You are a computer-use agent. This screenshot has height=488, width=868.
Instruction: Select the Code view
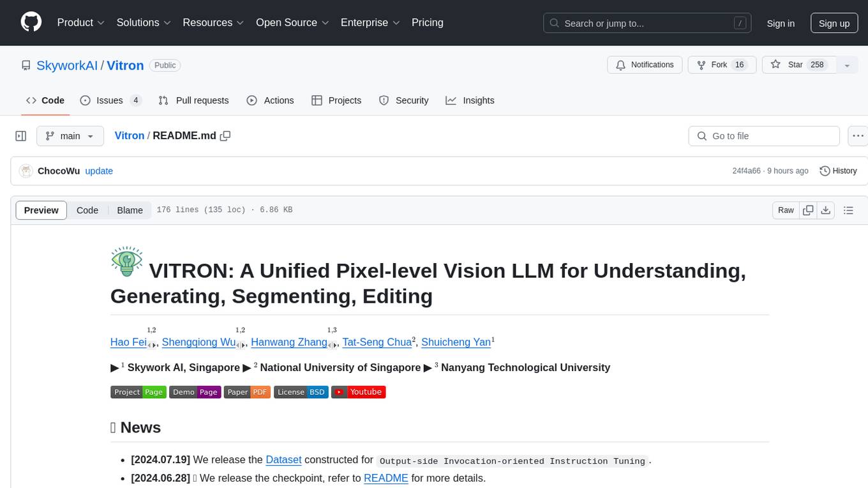tap(87, 210)
